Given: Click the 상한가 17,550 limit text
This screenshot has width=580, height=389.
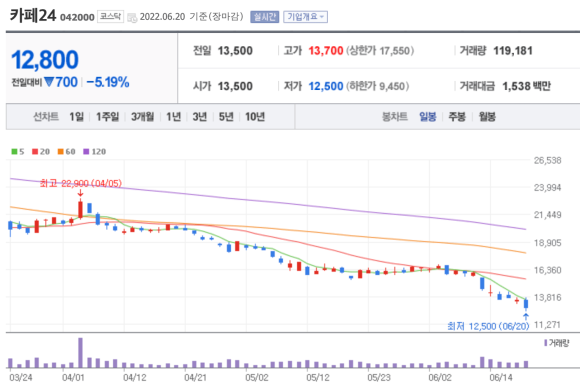Looking at the screenshot, I should (x=380, y=51).
